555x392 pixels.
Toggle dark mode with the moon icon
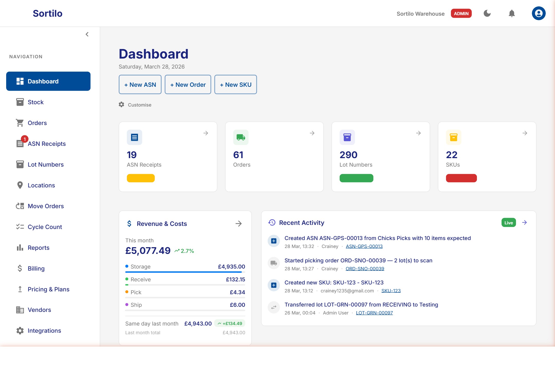487,13
